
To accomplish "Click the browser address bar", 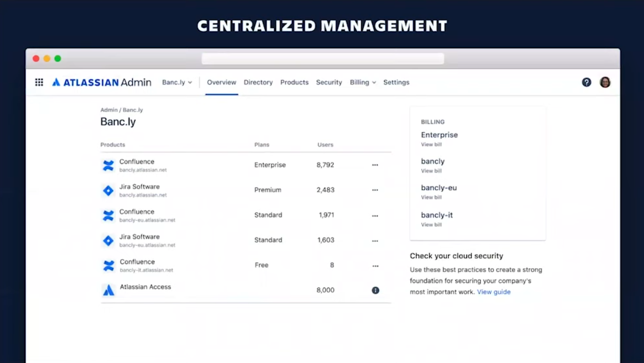I will point(323,59).
